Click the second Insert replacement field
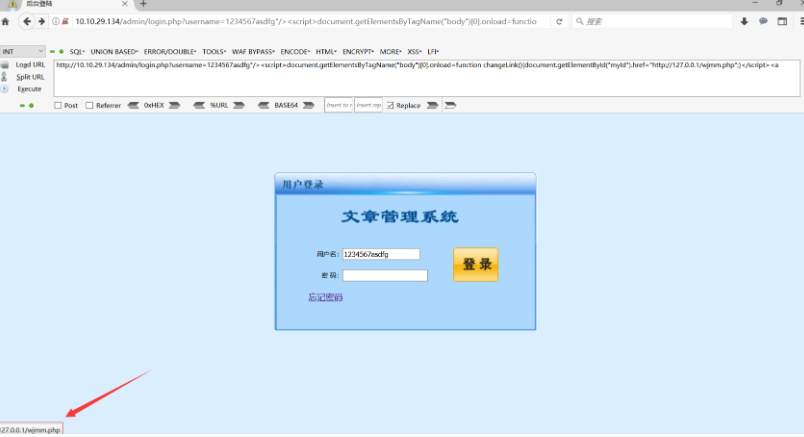Viewport: 804px width, 437px height. pos(368,105)
